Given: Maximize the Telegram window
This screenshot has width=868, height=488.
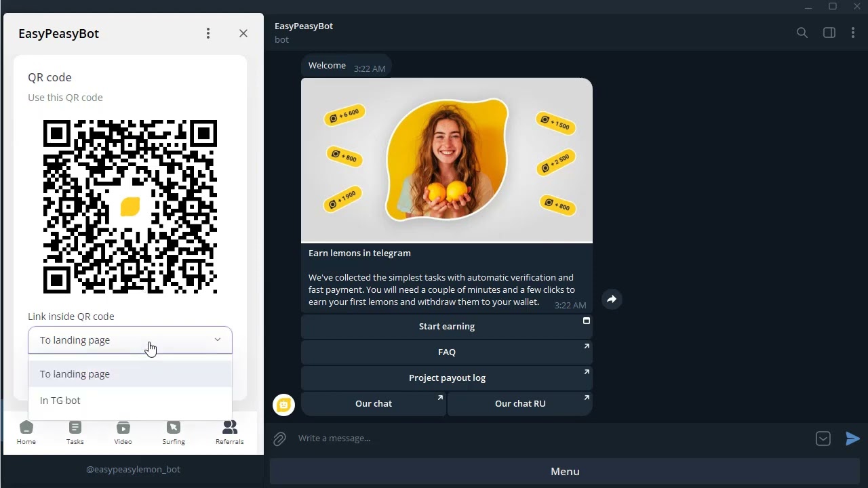Looking at the screenshot, I should coord(833,7).
